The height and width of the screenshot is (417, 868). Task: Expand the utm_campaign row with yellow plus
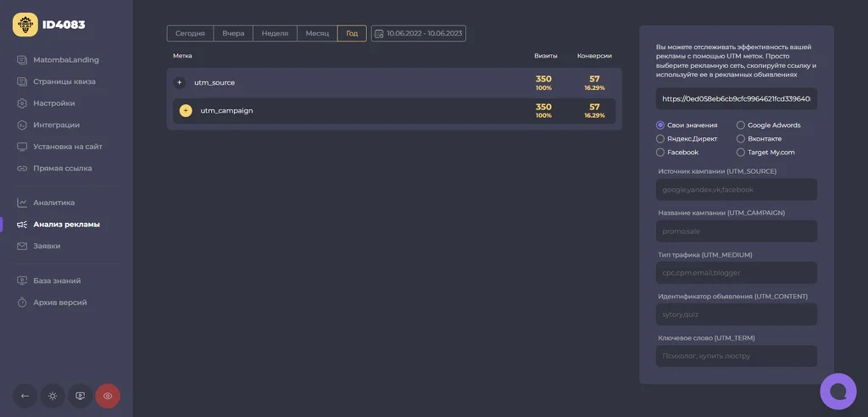point(186,111)
